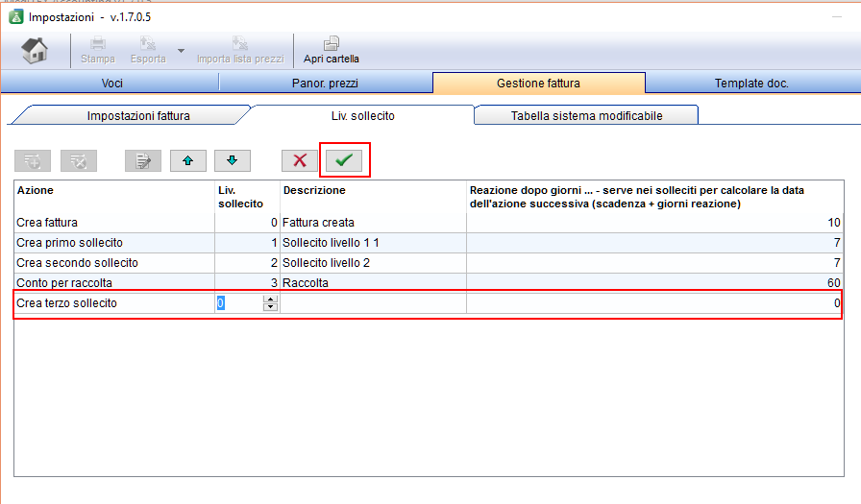Click the Liv. sollecito column header
The height and width of the screenshot is (504, 861).
coord(247,197)
